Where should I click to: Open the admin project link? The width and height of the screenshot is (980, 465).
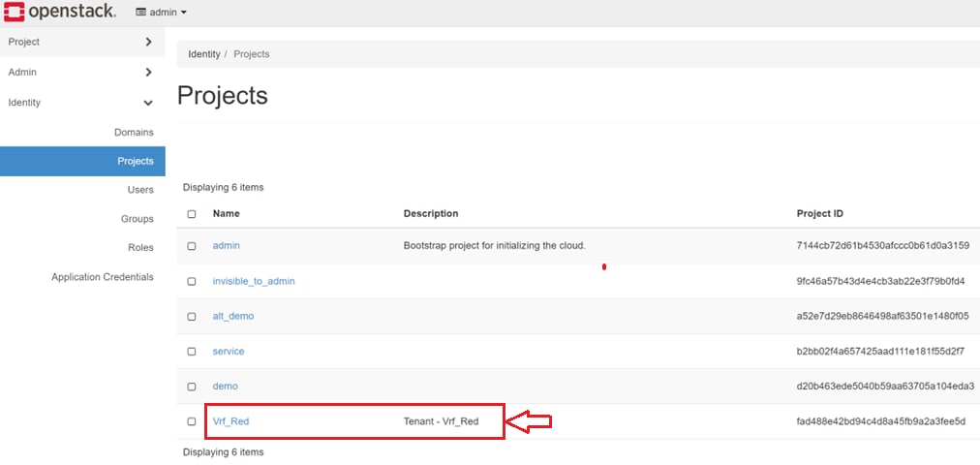(x=227, y=246)
